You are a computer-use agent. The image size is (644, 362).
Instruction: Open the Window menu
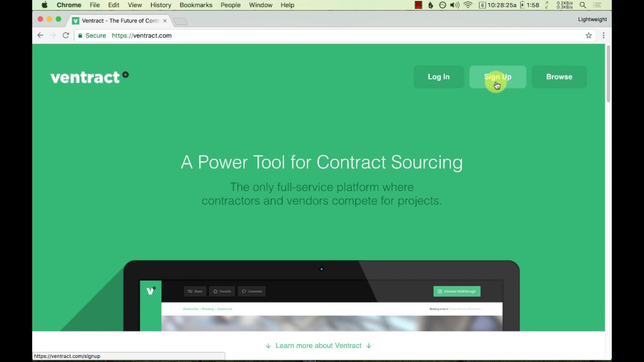pos(261,5)
